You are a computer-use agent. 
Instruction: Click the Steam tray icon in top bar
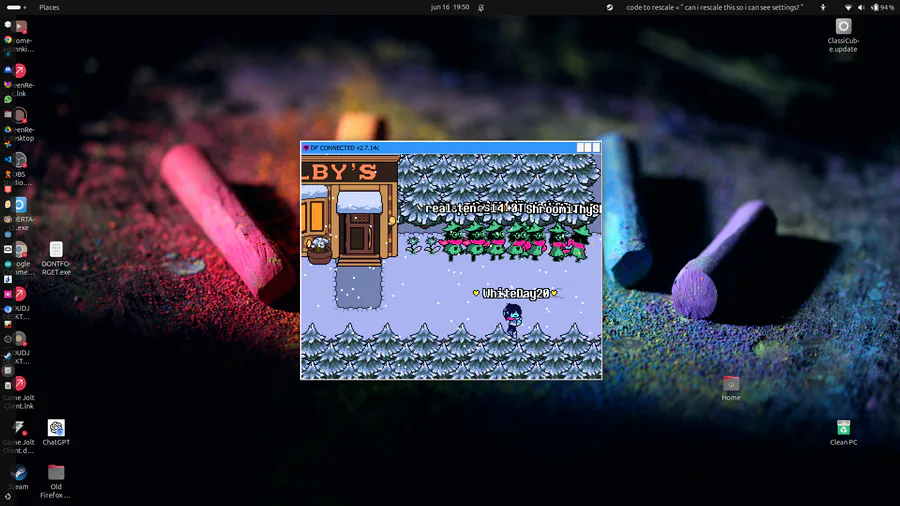coord(610,7)
